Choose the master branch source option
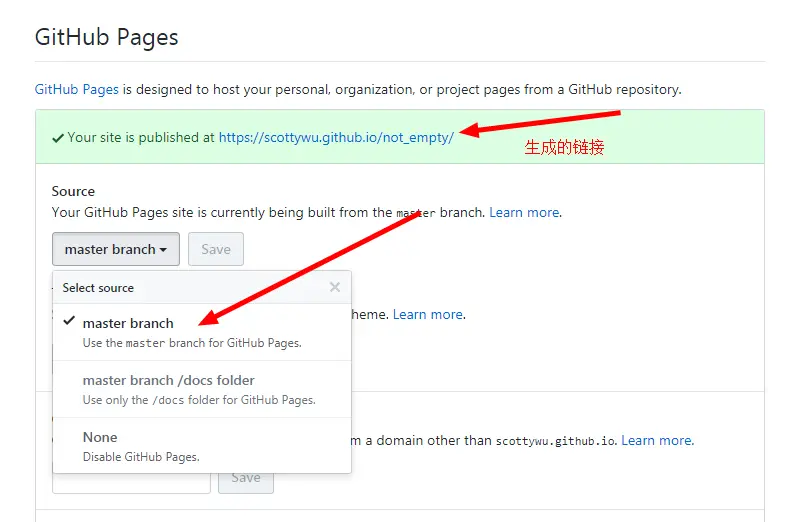Image resolution: width=797 pixels, height=522 pixels. tap(202, 332)
